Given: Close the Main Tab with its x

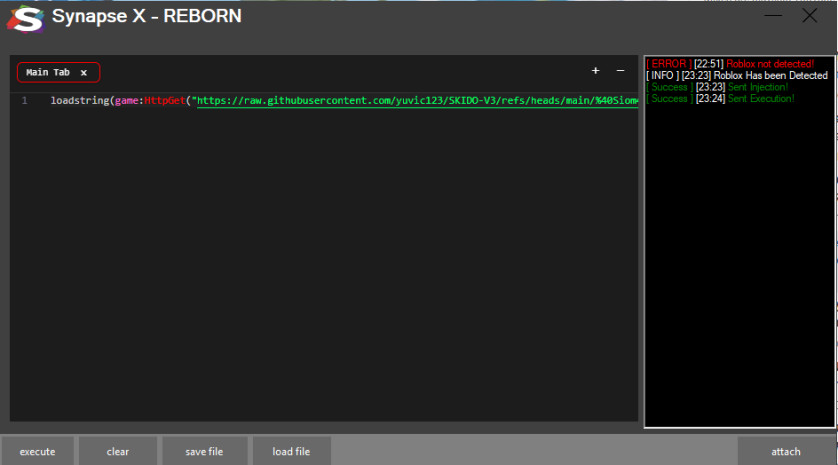Looking at the screenshot, I should pyautogui.click(x=84, y=73).
